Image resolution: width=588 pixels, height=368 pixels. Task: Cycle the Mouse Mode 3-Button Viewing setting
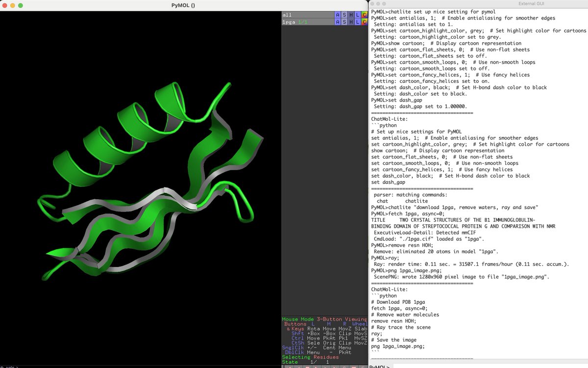click(x=324, y=319)
